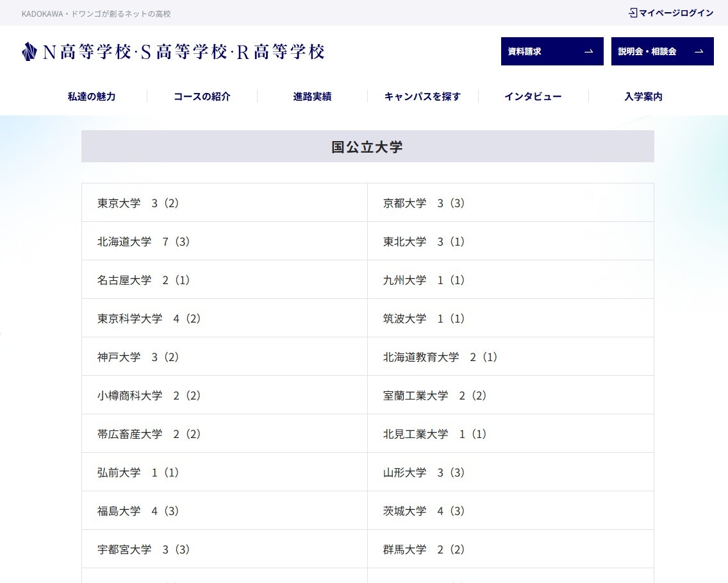
Task: Open the 入学案内 navigation item
Action: 643,96
